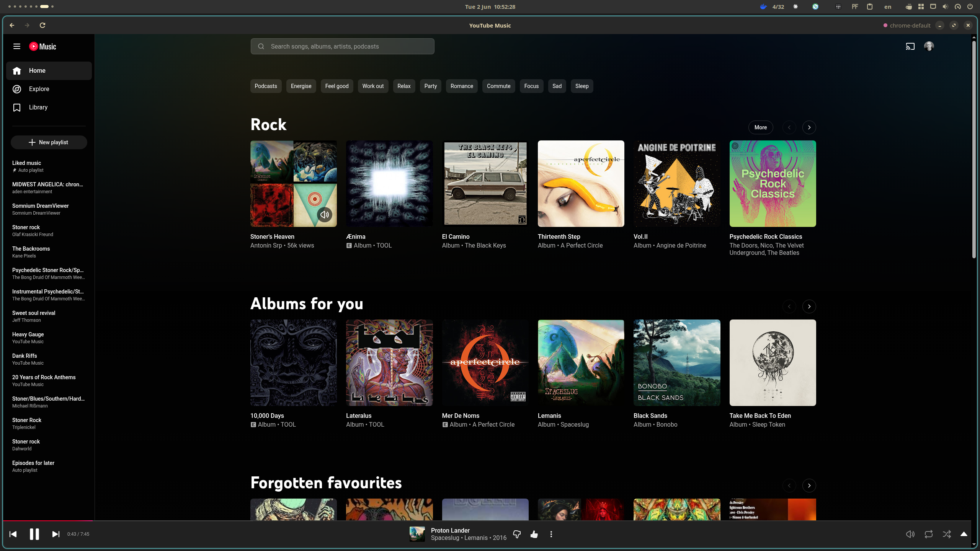
Task: Open Episodes for later playlist
Action: (x=49, y=466)
